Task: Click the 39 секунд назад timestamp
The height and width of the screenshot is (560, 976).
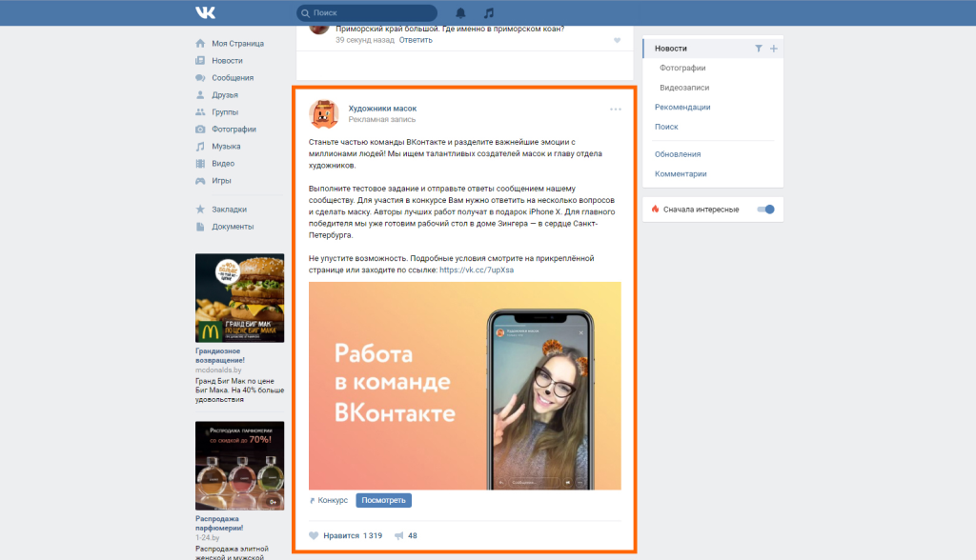Action: click(x=365, y=40)
